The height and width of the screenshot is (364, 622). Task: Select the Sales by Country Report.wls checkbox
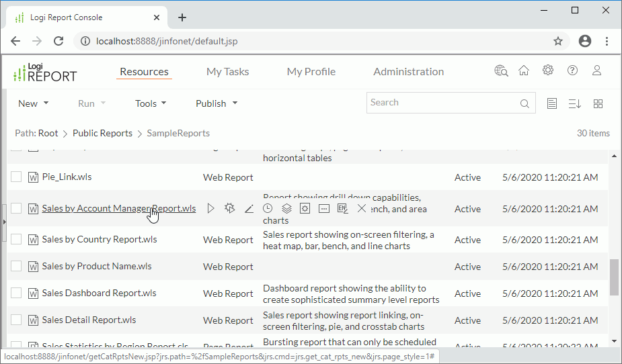pos(17,239)
